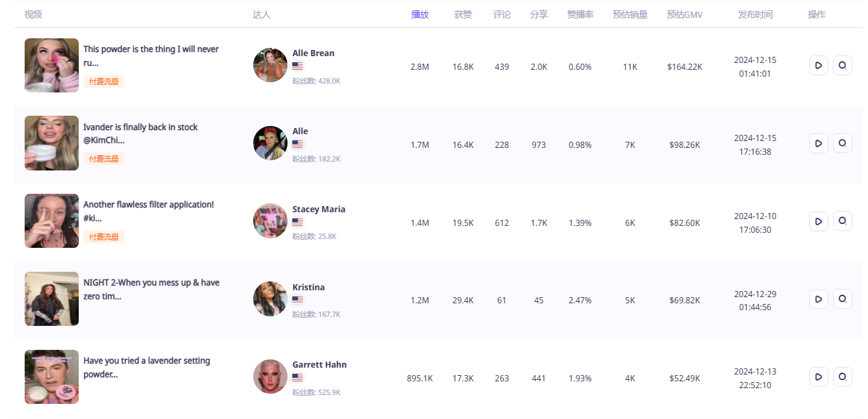Image resolution: width=868 pixels, height=419 pixels.
Task: Sort the table by the 播放 column
Action: [x=420, y=14]
